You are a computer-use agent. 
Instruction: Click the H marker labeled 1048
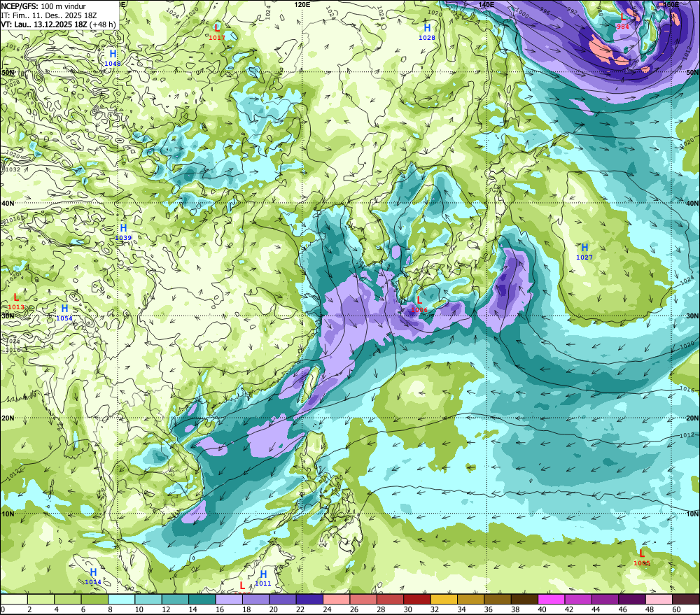(113, 55)
